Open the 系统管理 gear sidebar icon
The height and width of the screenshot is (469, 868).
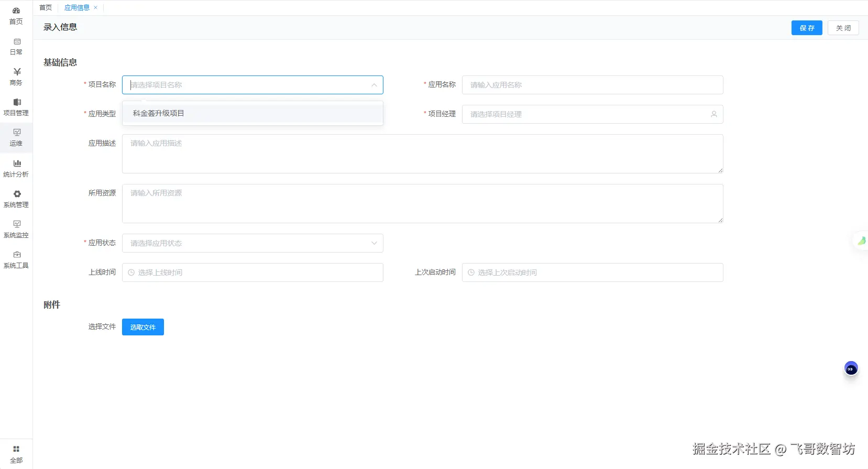(17, 194)
